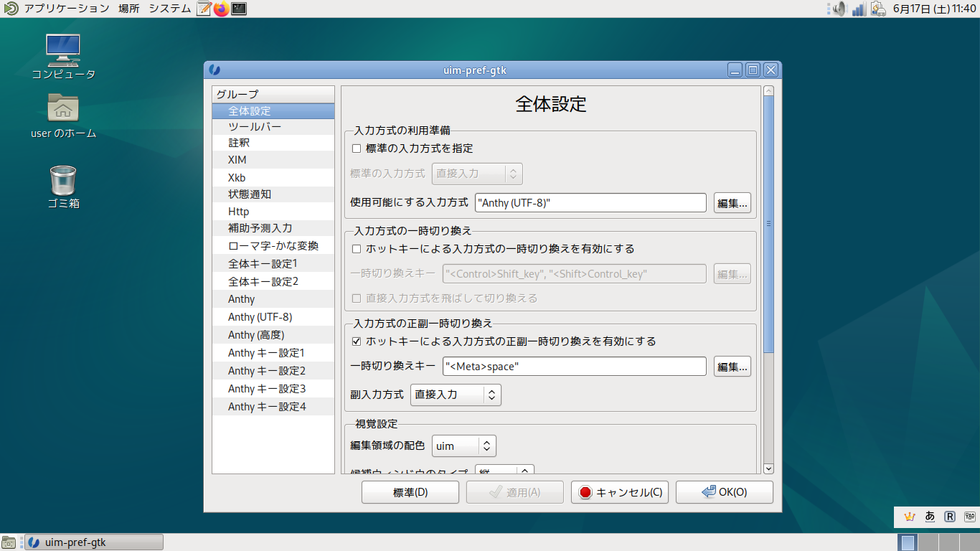Open the 場所 menu
The width and height of the screenshot is (980, 551).
tap(129, 9)
